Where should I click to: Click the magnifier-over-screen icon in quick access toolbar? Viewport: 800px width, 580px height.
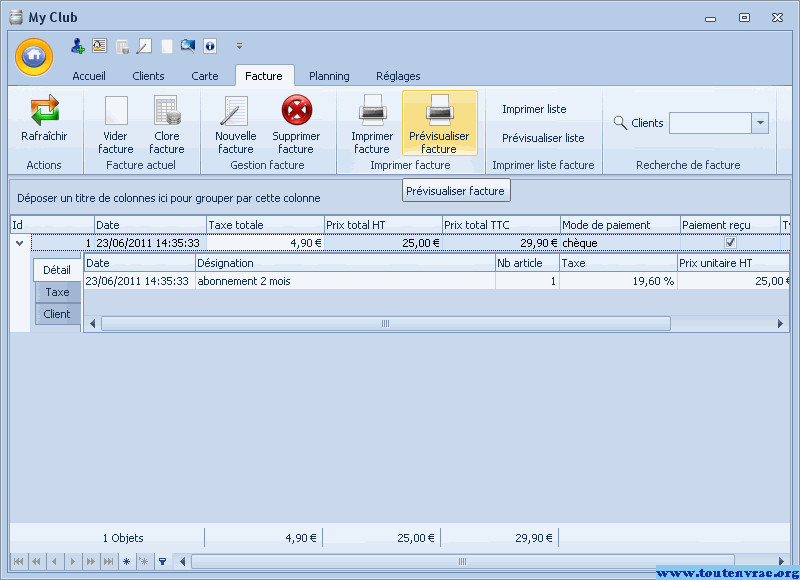pyautogui.click(x=188, y=46)
